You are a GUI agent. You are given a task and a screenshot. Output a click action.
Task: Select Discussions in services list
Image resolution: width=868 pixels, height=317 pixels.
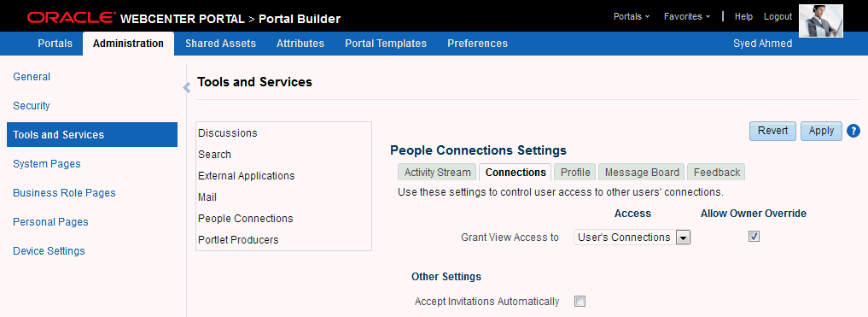tap(228, 133)
